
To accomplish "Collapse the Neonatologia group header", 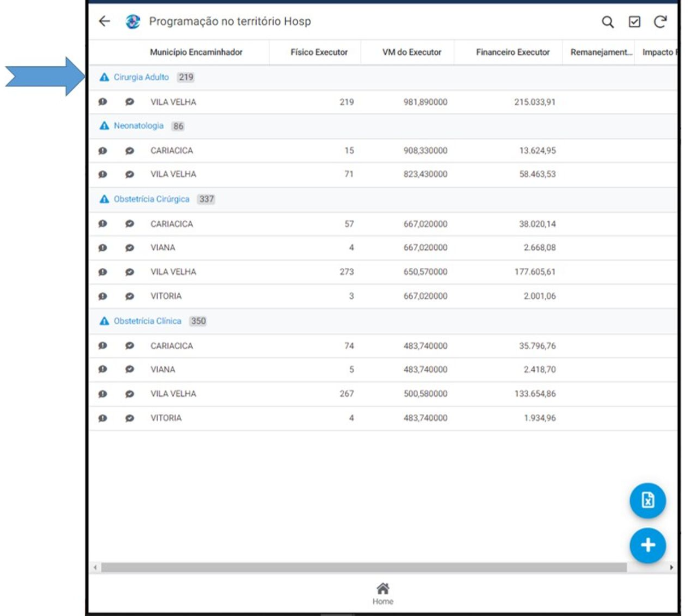I will (x=138, y=126).
